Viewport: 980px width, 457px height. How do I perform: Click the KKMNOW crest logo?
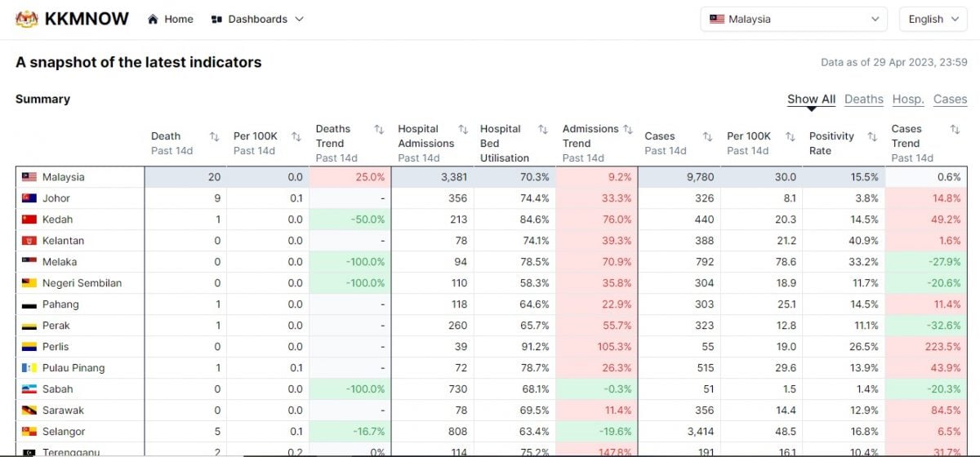27,20
